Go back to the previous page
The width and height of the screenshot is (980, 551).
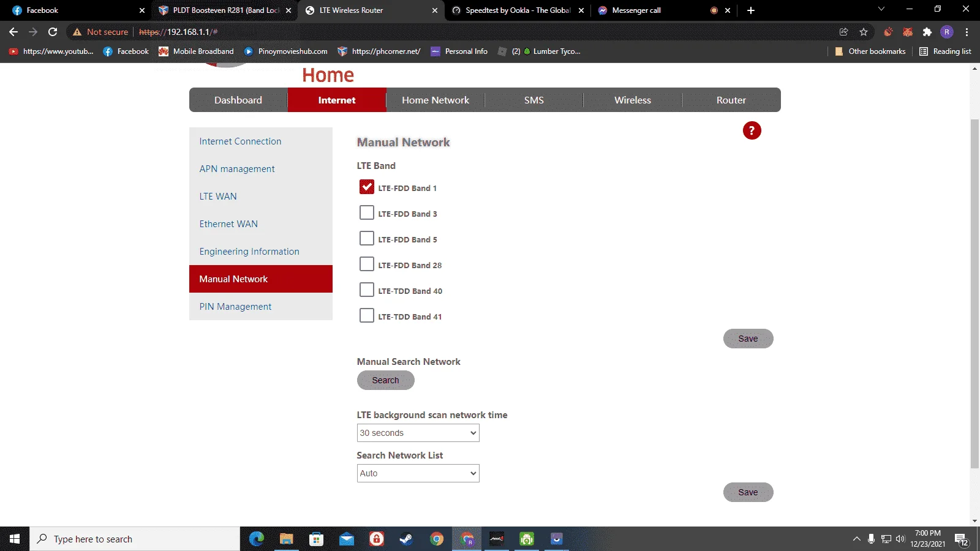13,32
